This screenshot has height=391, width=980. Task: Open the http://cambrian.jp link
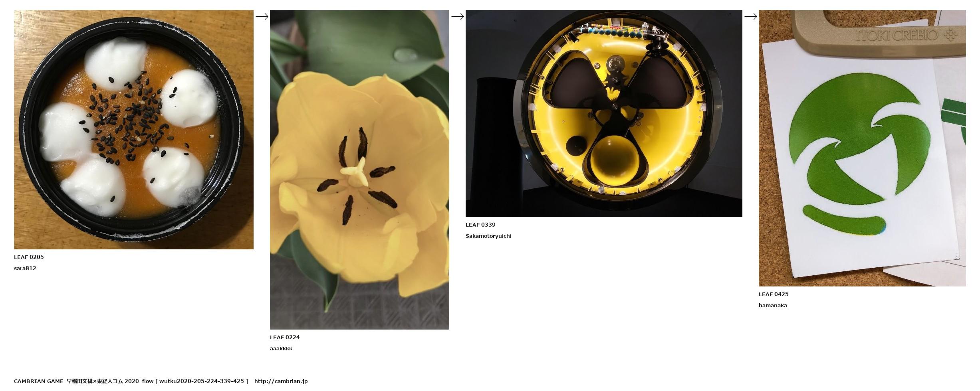pos(281,381)
